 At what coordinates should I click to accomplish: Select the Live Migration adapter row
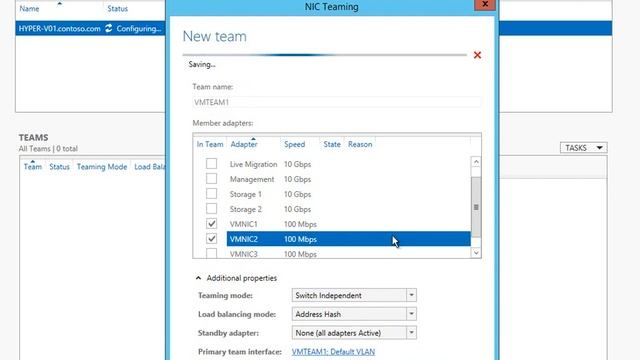coord(349,164)
